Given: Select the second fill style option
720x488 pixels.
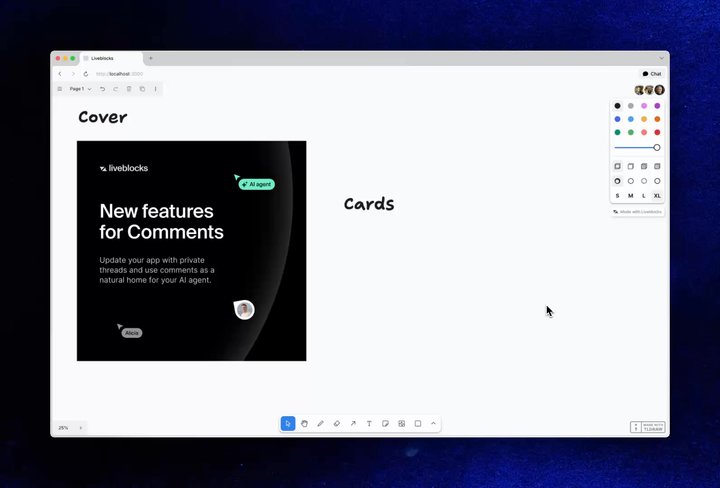Looking at the screenshot, I should (631, 166).
